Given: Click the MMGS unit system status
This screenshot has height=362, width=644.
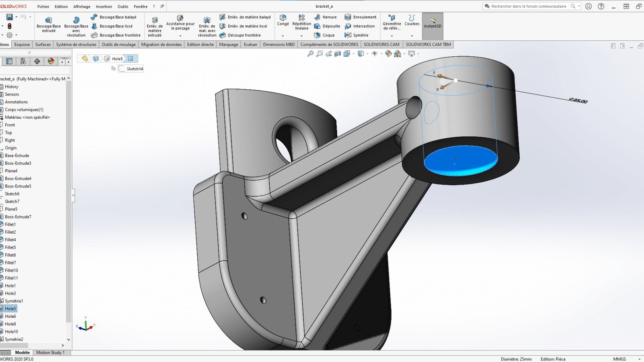Looking at the screenshot, I should (x=619, y=359).
